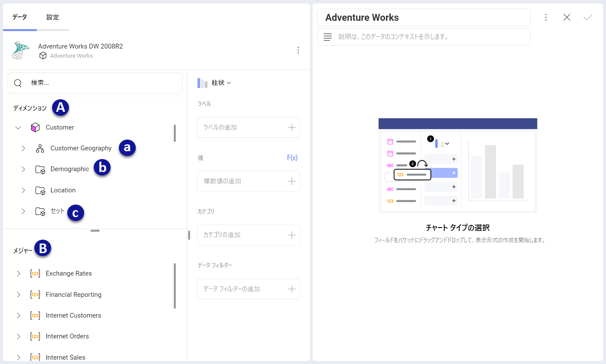Screen dimensions: 606x364
Task: Click the measures list scrollbar
Action: 175,286
